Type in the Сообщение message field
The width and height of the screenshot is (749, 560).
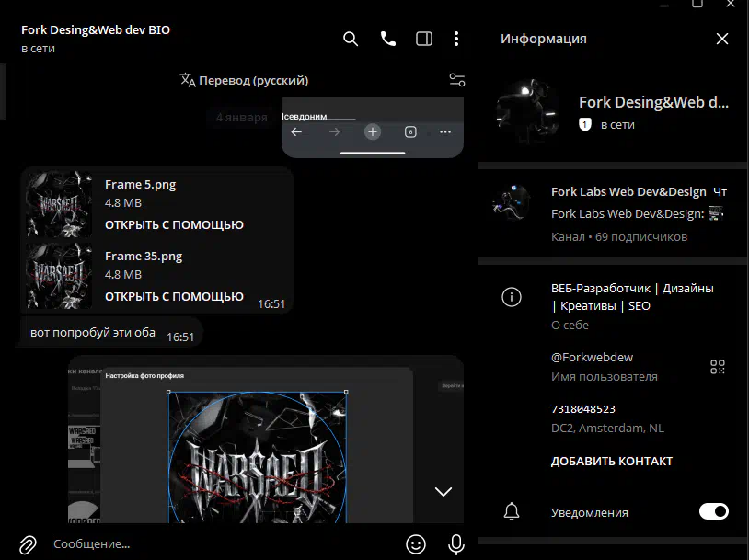coord(221,544)
